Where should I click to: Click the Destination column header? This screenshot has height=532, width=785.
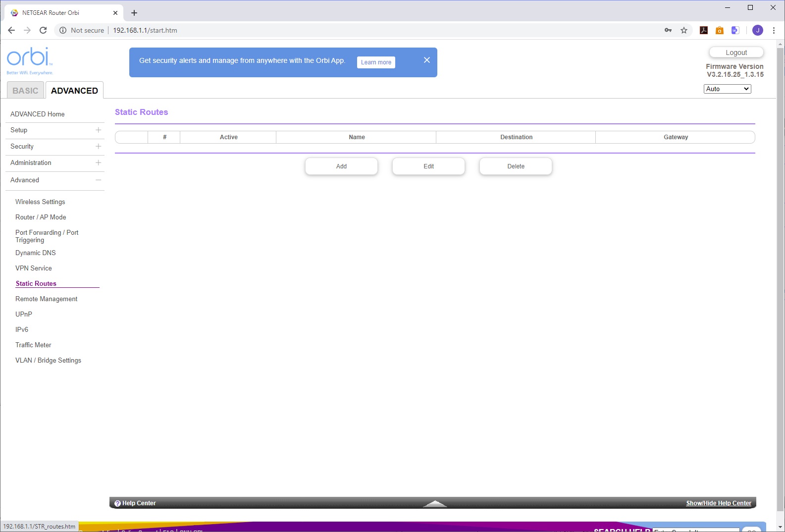click(x=516, y=137)
